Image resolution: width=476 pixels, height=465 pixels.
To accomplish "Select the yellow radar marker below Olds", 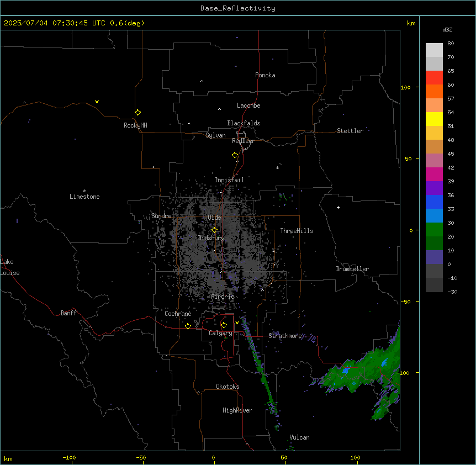I will [x=214, y=230].
